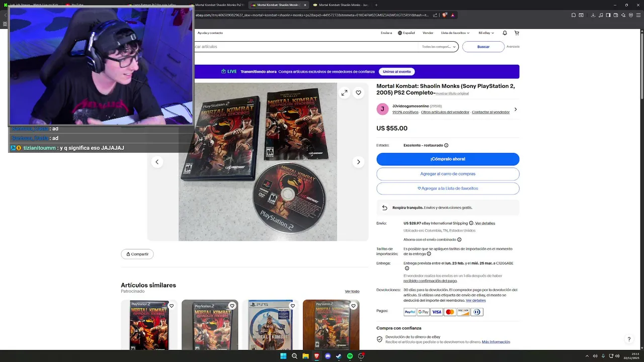The image size is (644, 362).
Task: Open Spotify from the taskbar
Action: pos(350,356)
